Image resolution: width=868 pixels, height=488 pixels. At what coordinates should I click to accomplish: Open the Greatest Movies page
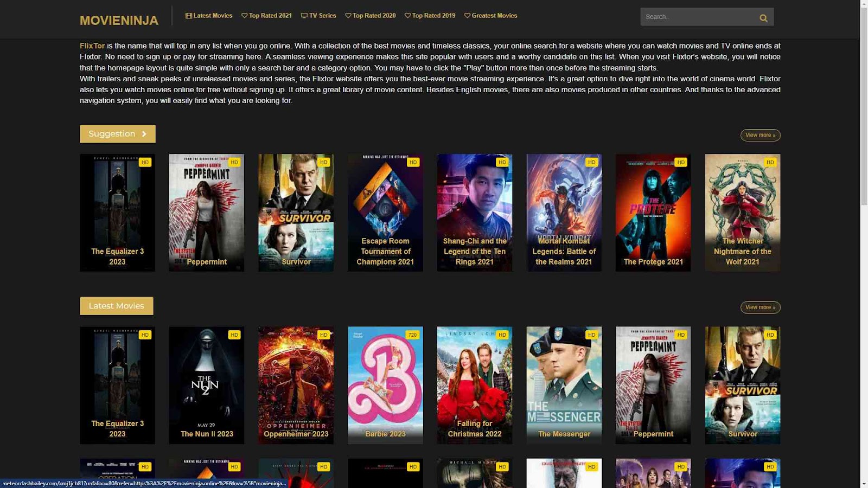coord(490,16)
